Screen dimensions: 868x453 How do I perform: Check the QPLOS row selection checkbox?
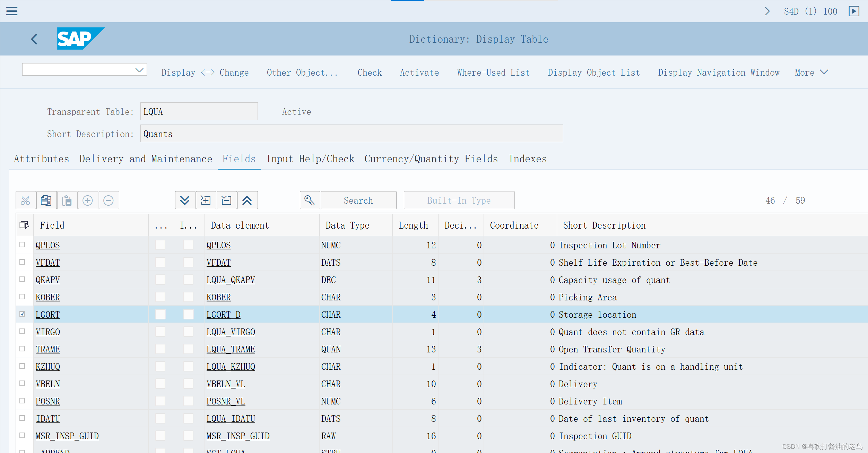[x=23, y=245]
